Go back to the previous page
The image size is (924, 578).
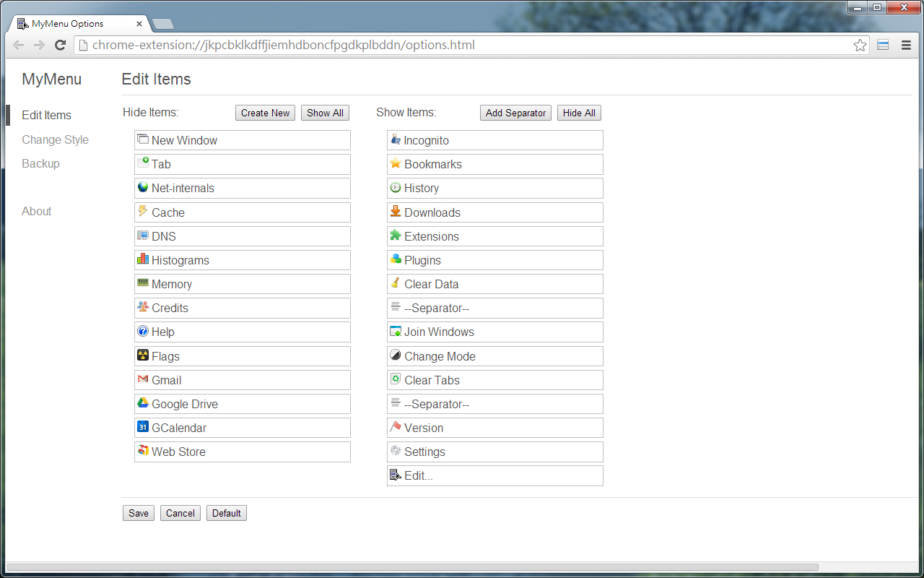click(19, 46)
